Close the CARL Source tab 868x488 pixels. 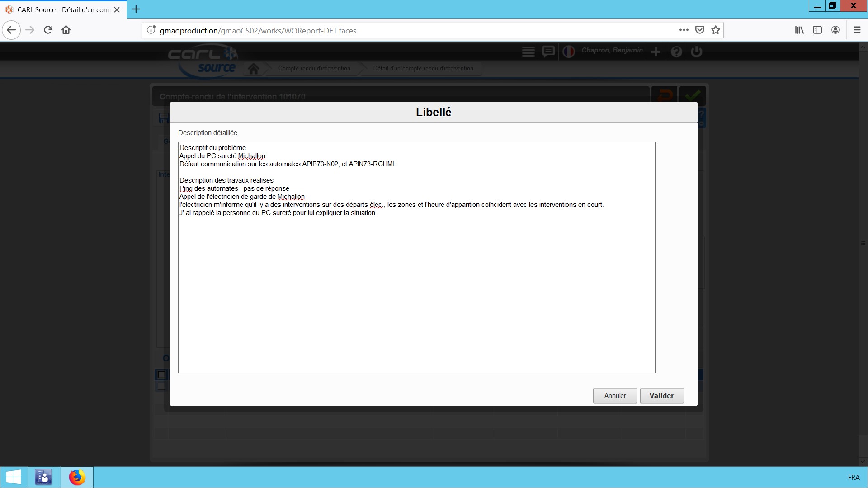pos(117,9)
